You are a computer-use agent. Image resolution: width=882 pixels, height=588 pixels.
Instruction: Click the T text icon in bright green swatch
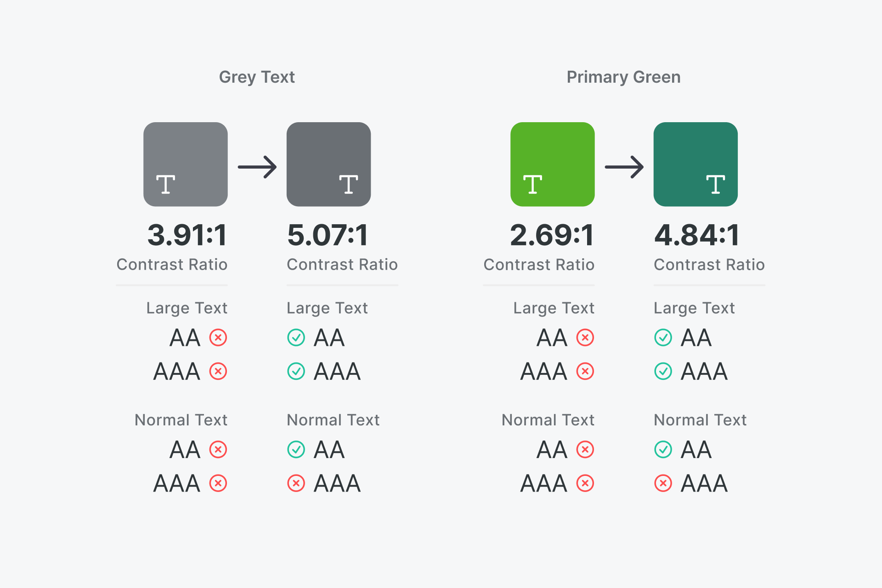point(533,184)
